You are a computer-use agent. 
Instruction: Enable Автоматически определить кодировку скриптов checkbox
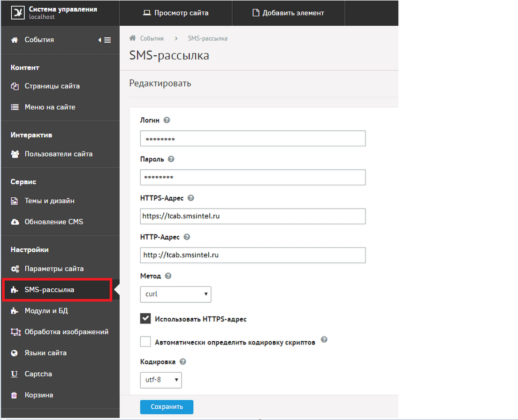pyautogui.click(x=145, y=341)
